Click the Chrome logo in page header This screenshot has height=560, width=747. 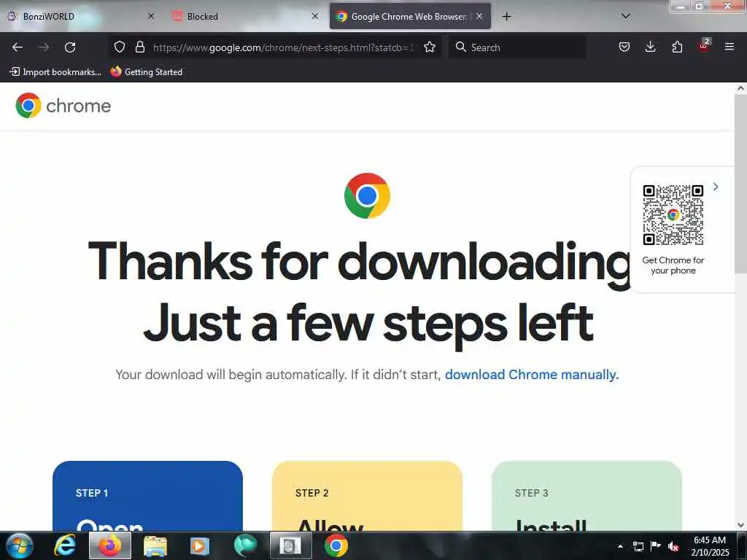click(28, 105)
